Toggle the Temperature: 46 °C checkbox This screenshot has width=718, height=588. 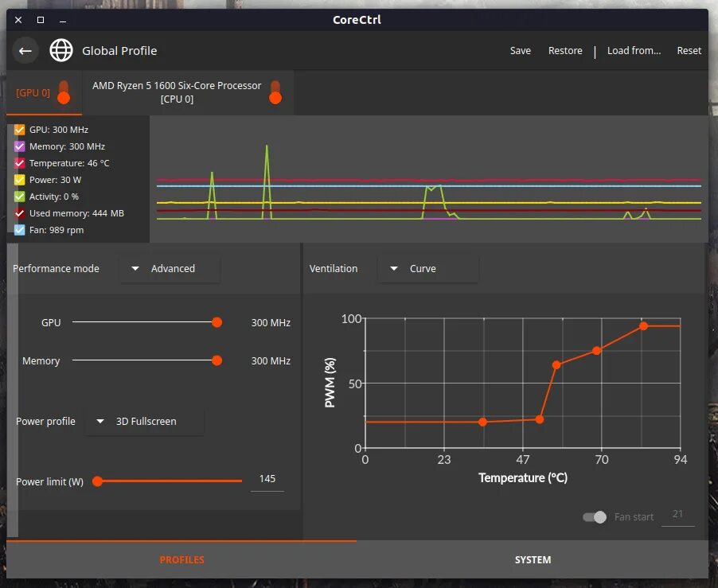pos(20,163)
